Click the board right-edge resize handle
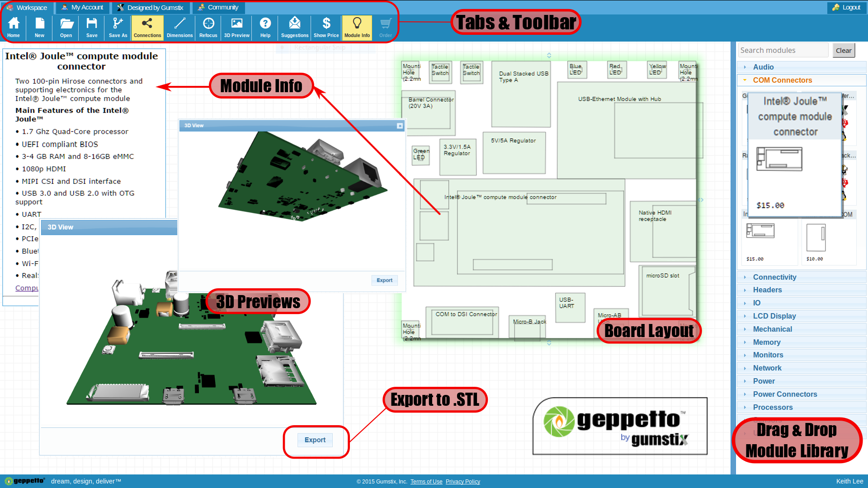The width and height of the screenshot is (868, 488). point(701,200)
